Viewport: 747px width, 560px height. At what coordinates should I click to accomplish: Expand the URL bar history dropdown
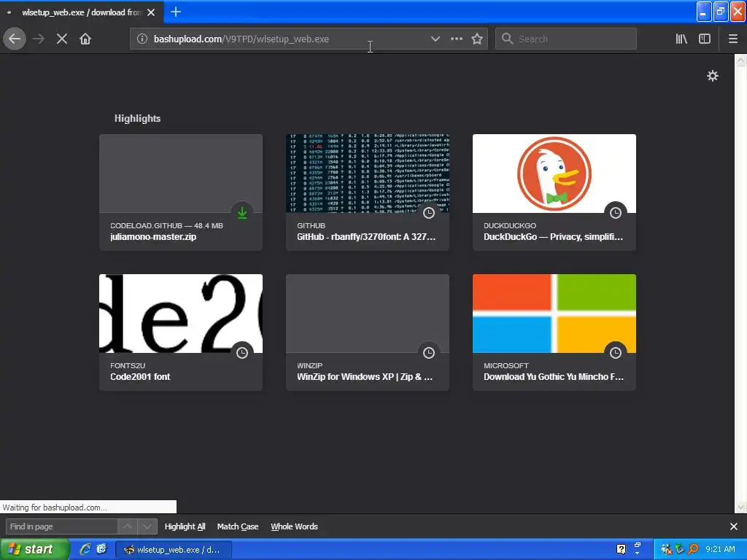pyautogui.click(x=435, y=39)
